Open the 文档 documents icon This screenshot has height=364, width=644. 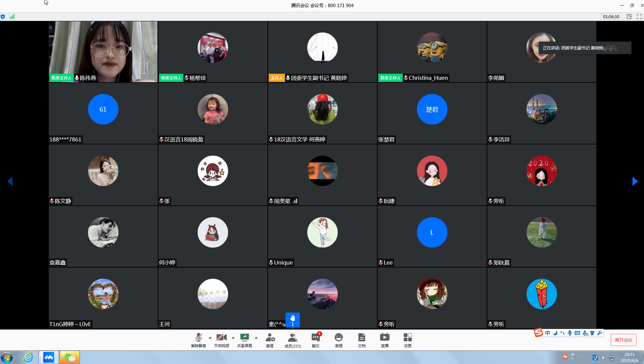[x=361, y=340]
